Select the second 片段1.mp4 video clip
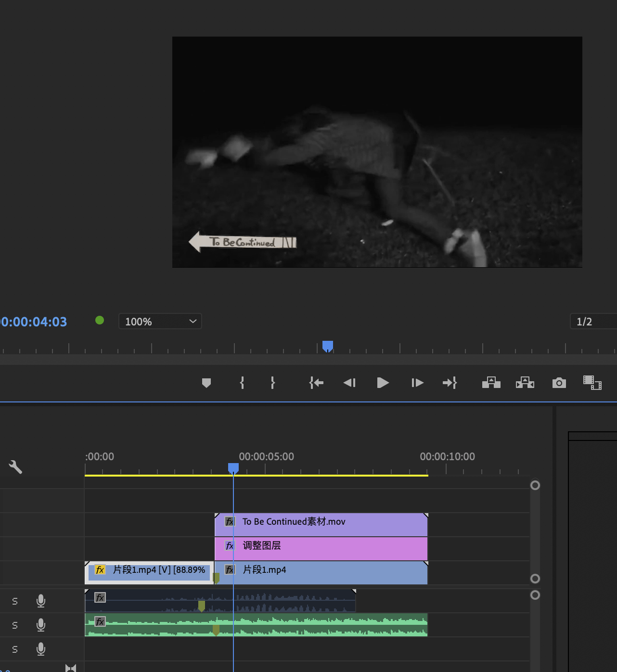The height and width of the screenshot is (672, 617). click(321, 573)
